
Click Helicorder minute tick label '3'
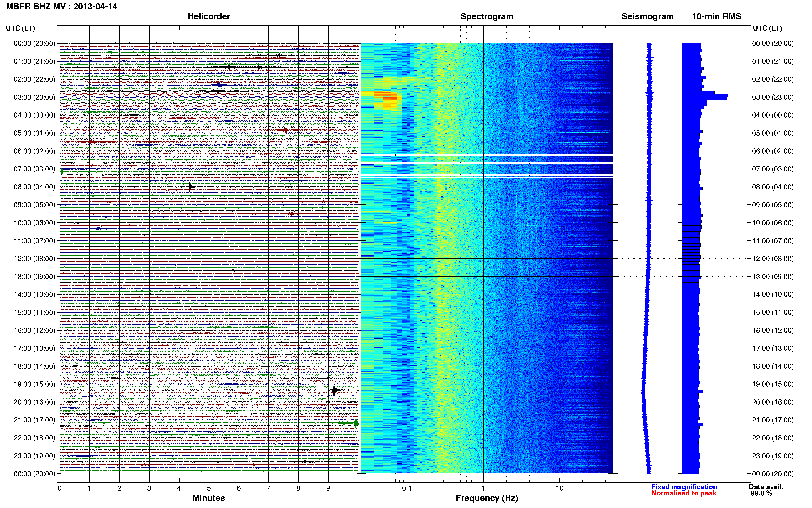(x=149, y=488)
